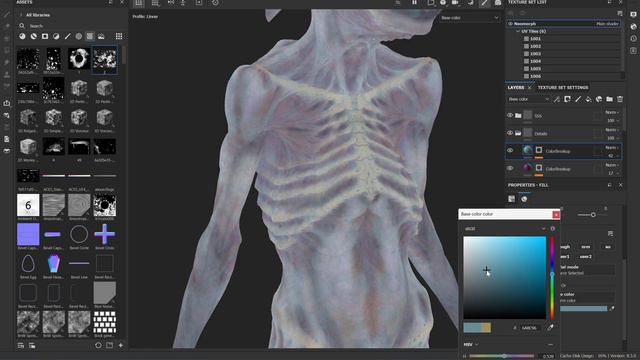Select UV tile 1005 row

point(571,69)
